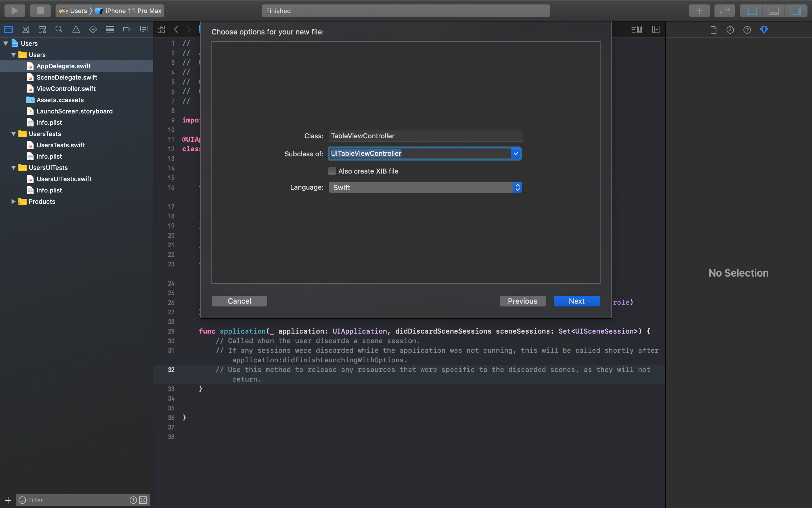812x508 pixels.
Task: Check Also create XIB file
Action: coord(332,171)
